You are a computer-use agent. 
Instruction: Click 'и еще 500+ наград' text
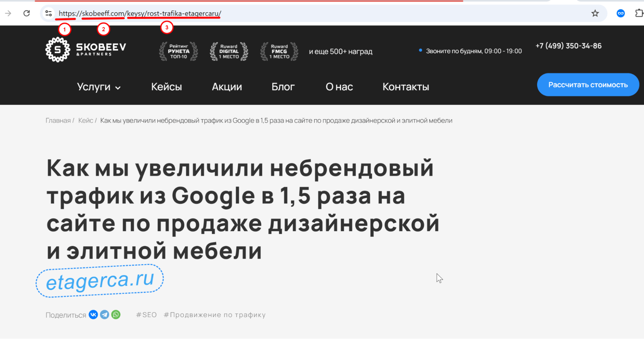[x=341, y=52]
